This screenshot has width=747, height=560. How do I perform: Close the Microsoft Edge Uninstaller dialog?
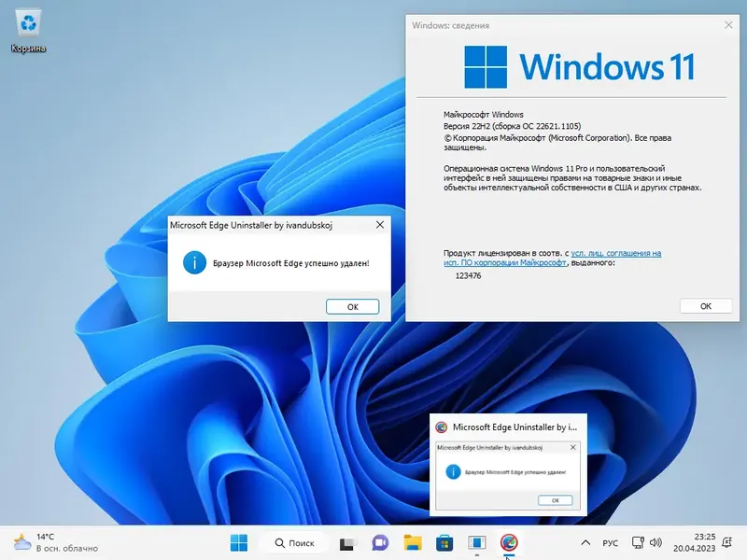380,225
